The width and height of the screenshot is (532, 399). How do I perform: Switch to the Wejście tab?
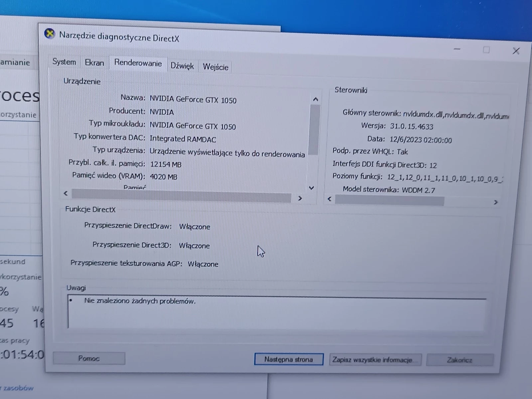(x=215, y=67)
